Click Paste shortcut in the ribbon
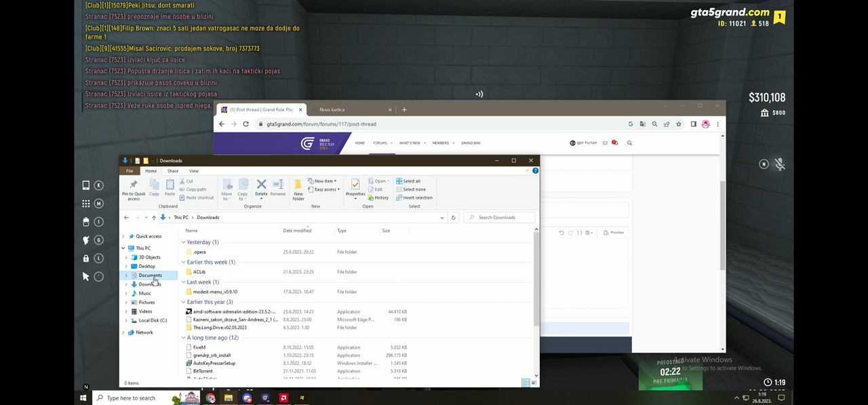 coord(196,197)
